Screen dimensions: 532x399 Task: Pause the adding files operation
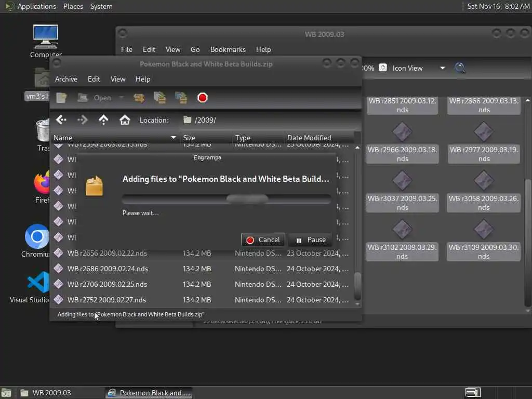(311, 240)
